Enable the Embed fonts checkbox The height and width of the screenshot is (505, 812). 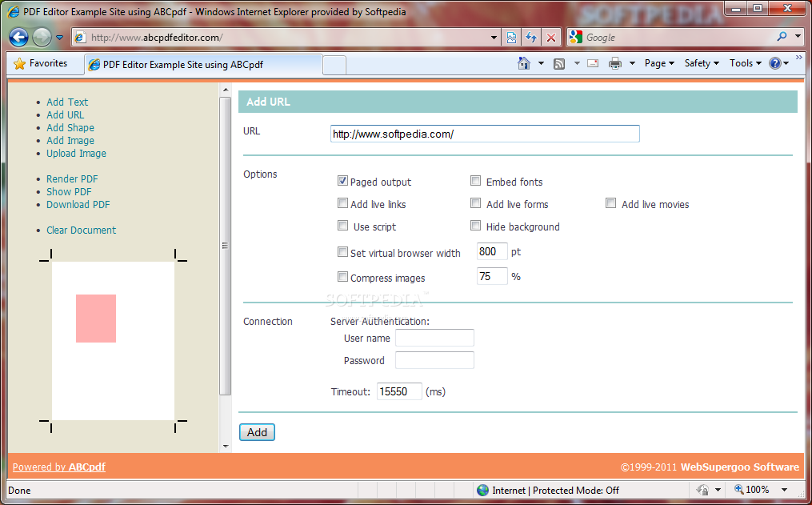pyautogui.click(x=475, y=181)
